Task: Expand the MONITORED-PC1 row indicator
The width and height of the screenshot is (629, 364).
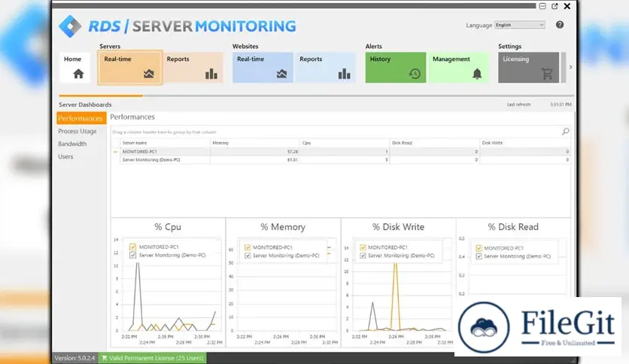Action: (116, 152)
